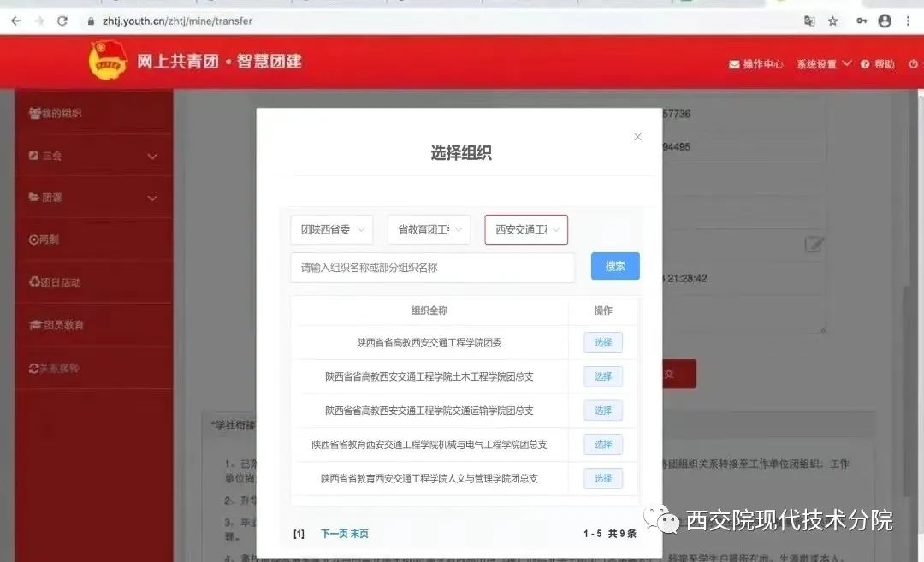Click the blue 搜索 button

615,266
